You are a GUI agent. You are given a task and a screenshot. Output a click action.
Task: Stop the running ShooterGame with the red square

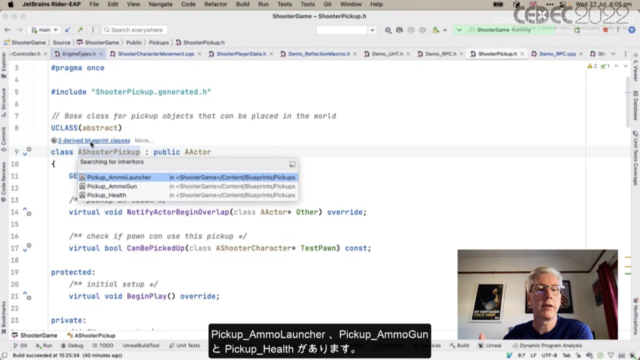(606, 30)
